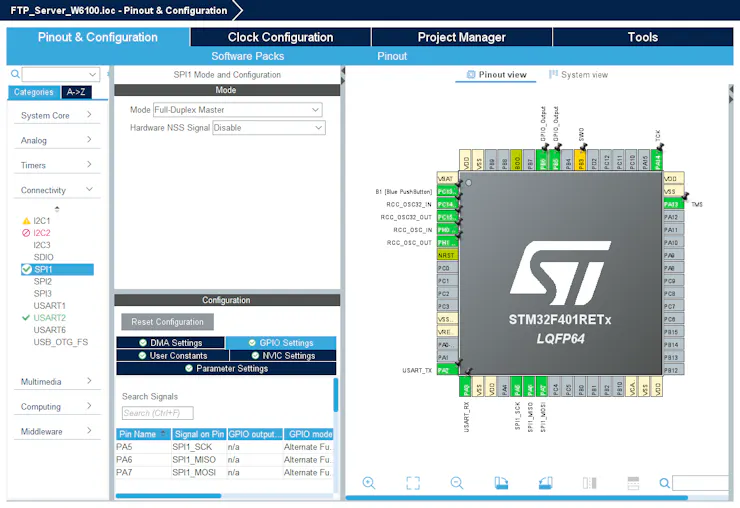Open the category search dropdown arrow

(92, 75)
